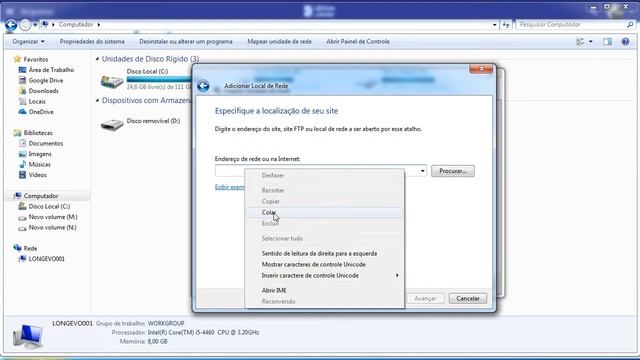Open the Organizar dropdown menu
Screen dimensions: 640x360
(x=28, y=42)
